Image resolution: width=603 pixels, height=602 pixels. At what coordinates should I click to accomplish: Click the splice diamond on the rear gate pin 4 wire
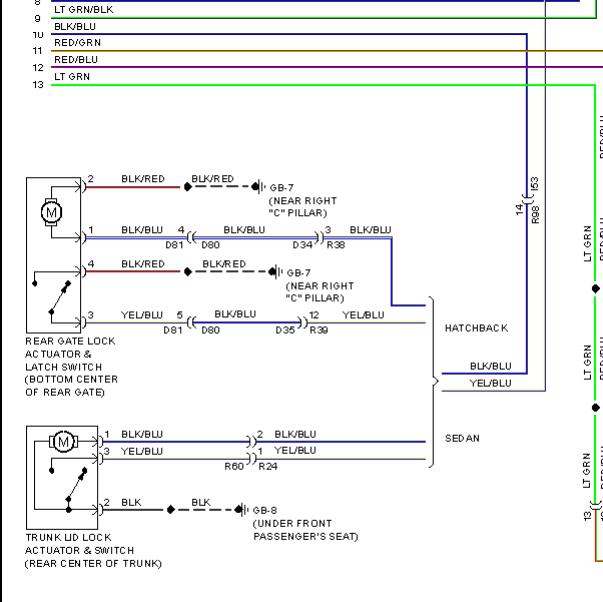click(187, 272)
